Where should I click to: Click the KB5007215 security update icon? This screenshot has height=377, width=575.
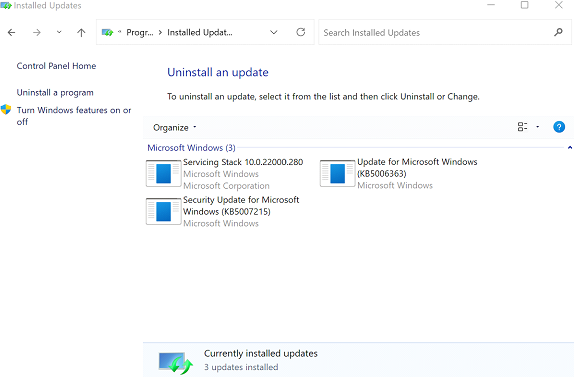164,212
